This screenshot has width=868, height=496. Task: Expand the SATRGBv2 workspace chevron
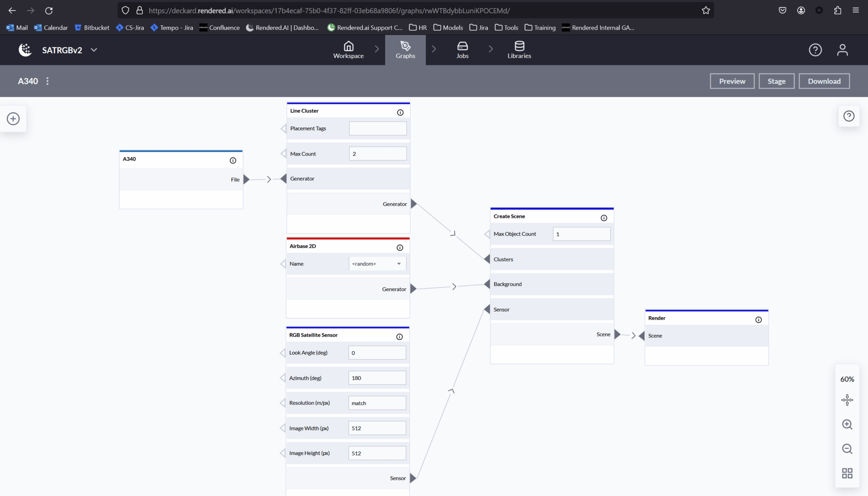[x=94, y=50]
